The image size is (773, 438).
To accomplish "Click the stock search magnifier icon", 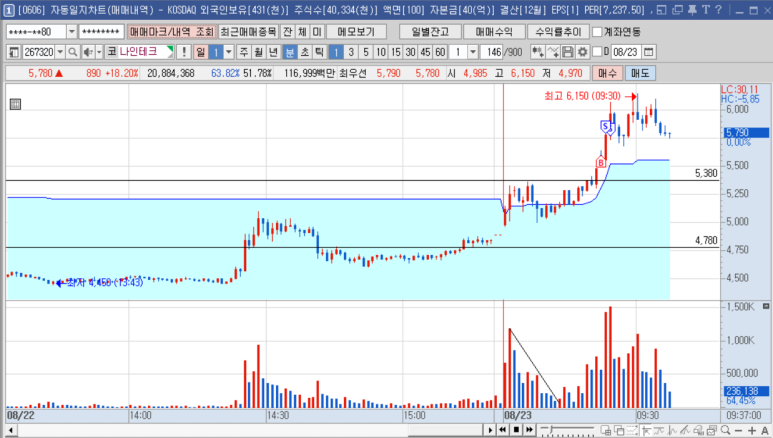I will (72, 52).
